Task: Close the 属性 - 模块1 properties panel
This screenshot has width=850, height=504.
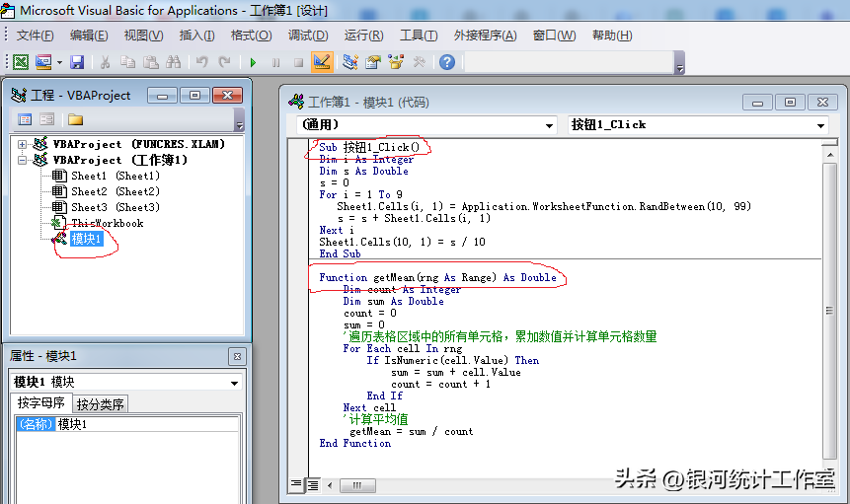Action: pyautogui.click(x=237, y=357)
